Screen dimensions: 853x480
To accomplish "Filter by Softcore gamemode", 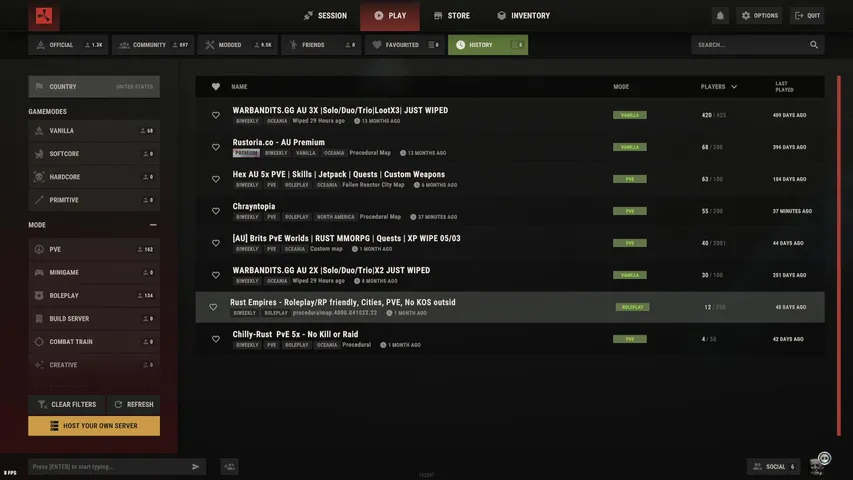I will click(x=94, y=154).
